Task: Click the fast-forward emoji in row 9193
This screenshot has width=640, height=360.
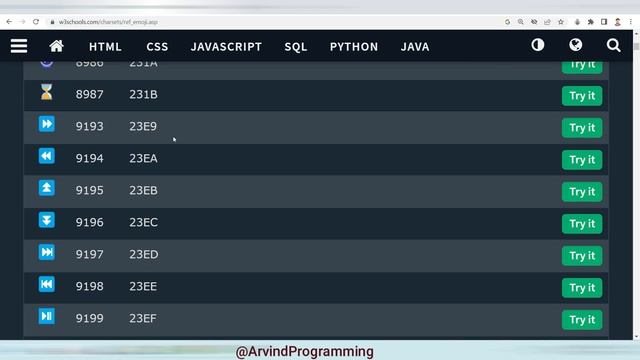Action: [x=47, y=124]
